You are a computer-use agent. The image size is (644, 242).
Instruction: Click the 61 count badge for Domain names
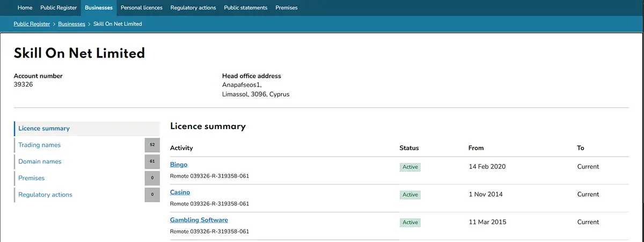point(152,161)
